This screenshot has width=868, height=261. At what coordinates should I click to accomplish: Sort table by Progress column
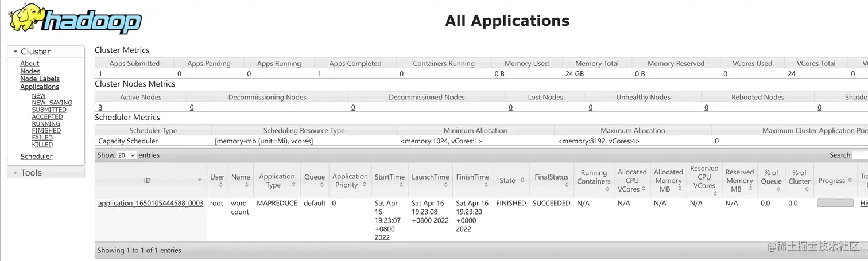point(835,180)
